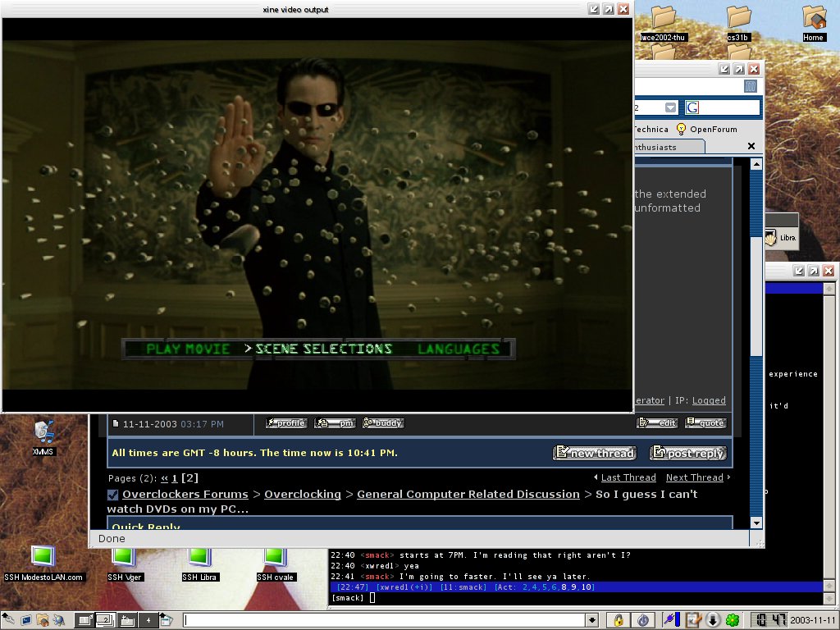The height and width of the screenshot is (630, 840).
Task: Click the download arrow tray icon
Action: click(713, 620)
